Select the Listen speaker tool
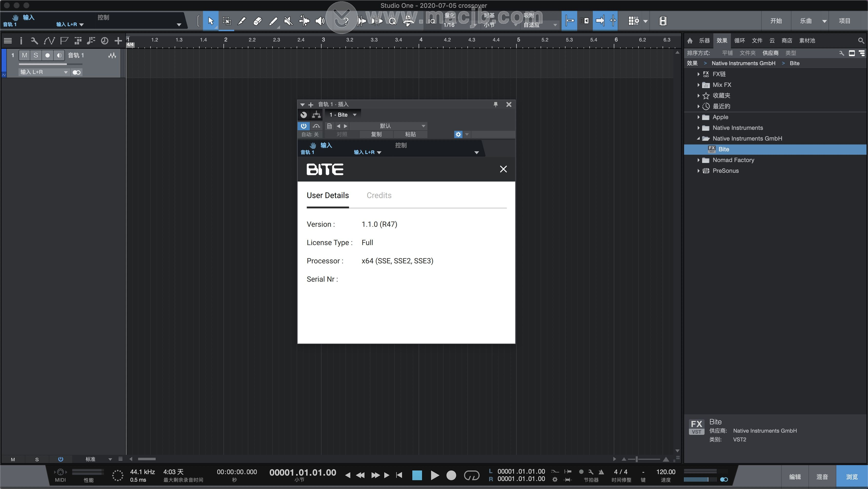Screen dimensions: 868x489 click(x=320, y=21)
